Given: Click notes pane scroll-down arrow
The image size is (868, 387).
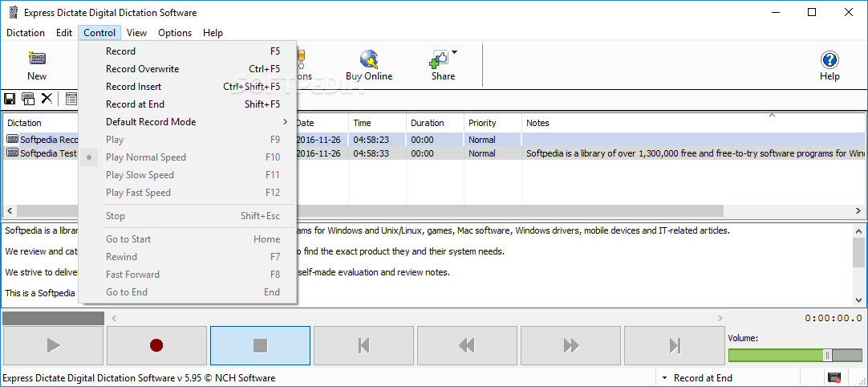Looking at the screenshot, I should pos(858,299).
